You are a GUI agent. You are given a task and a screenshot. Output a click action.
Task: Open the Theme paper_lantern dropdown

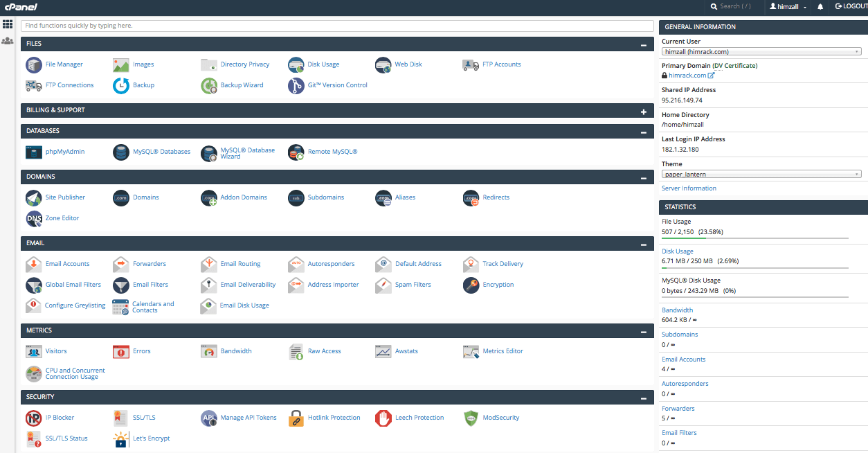point(761,175)
